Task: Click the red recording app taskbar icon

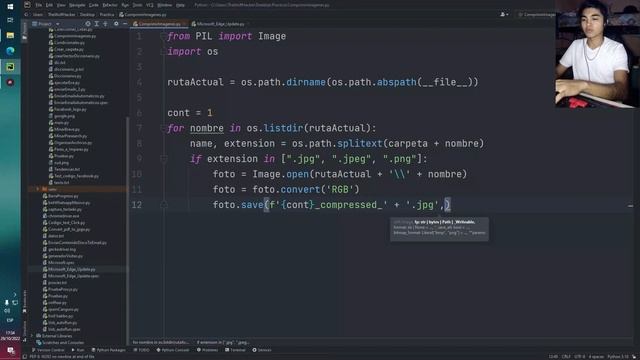Action: [10, 82]
